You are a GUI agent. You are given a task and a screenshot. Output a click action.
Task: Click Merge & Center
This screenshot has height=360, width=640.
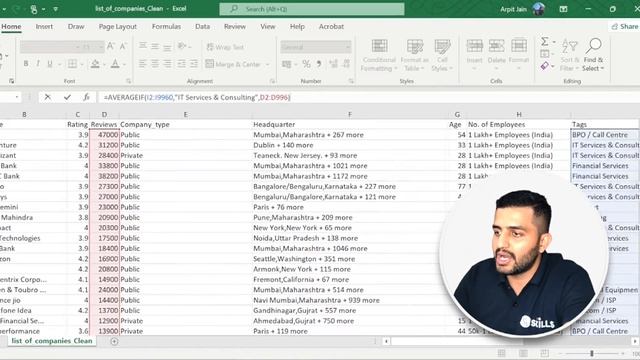click(x=233, y=64)
